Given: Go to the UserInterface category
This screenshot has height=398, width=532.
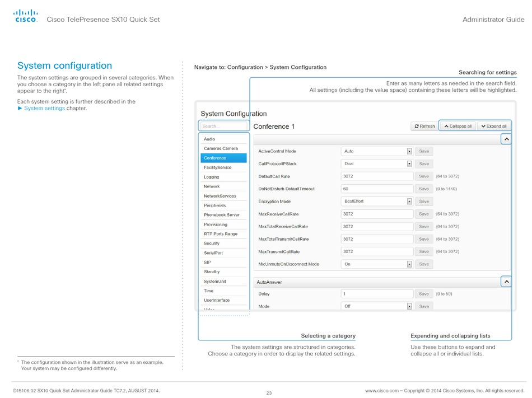Looking at the screenshot, I should pyautogui.click(x=223, y=301).
